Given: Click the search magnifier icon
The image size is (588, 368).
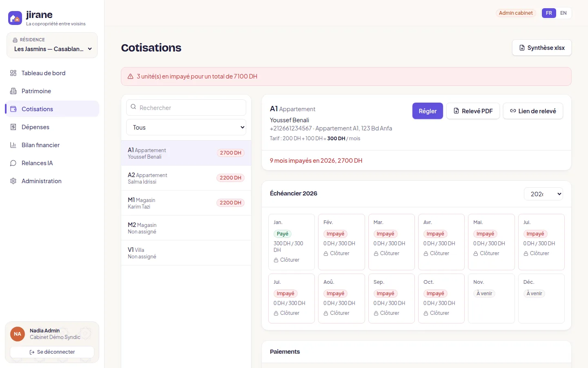Looking at the screenshot, I should pos(133,107).
